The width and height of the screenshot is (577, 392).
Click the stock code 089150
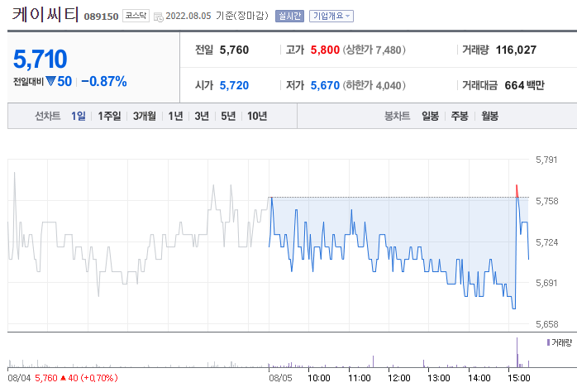(x=101, y=17)
